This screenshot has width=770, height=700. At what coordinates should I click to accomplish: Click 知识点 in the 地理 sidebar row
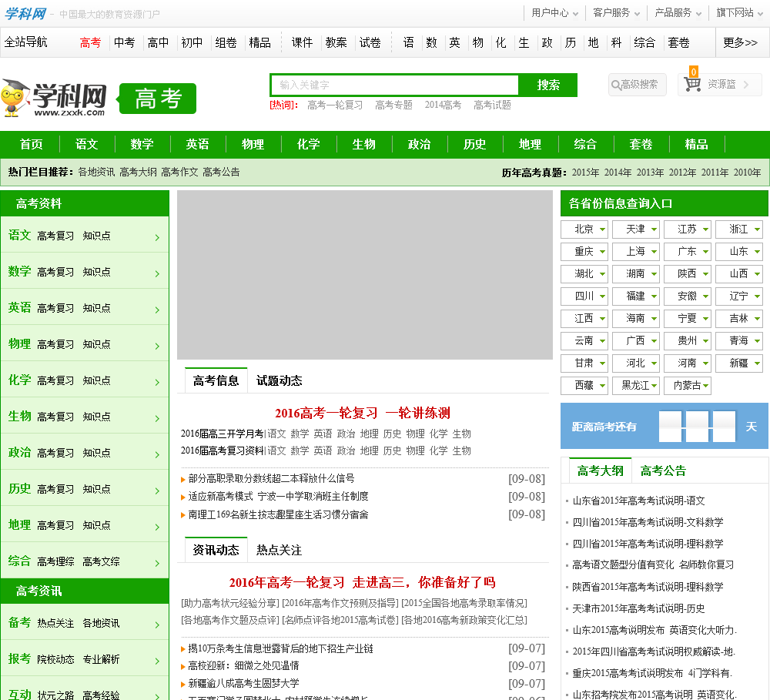(97, 525)
